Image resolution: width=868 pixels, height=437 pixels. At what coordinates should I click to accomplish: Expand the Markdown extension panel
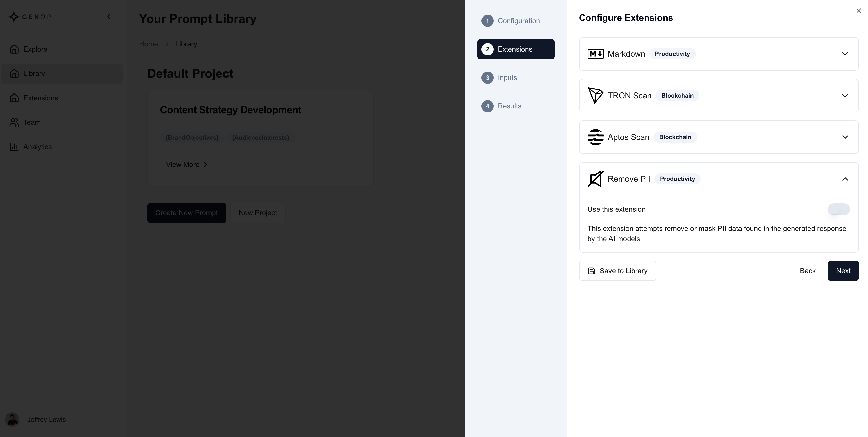[x=845, y=54]
